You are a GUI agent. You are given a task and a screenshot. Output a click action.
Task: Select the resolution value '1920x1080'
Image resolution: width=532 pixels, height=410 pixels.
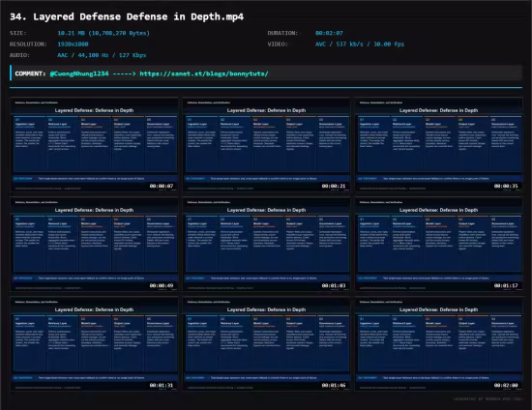point(73,44)
